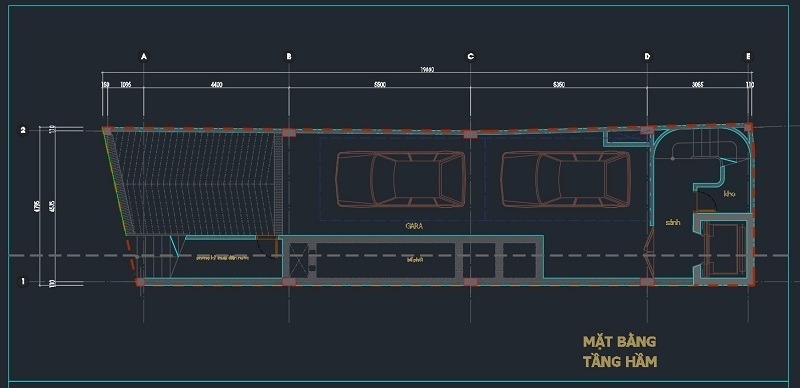The width and height of the screenshot is (800, 388).
Task: Click grid axis bubble A
Action: (144, 57)
